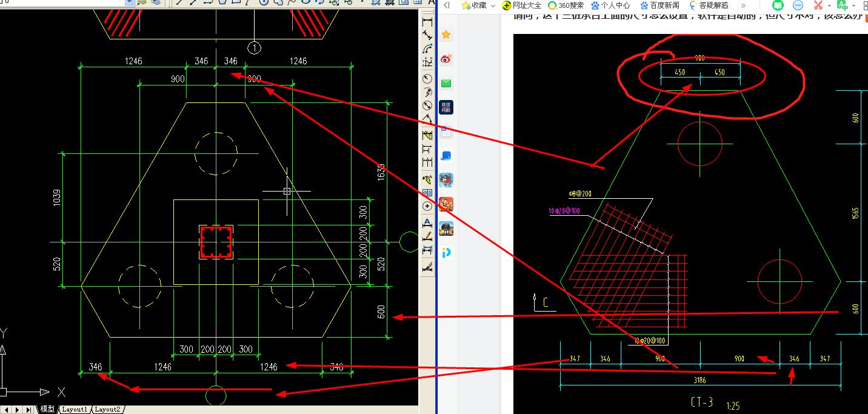Switch to the Layout1 tab
The width and height of the screenshot is (868, 414).
(x=75, y=410)
